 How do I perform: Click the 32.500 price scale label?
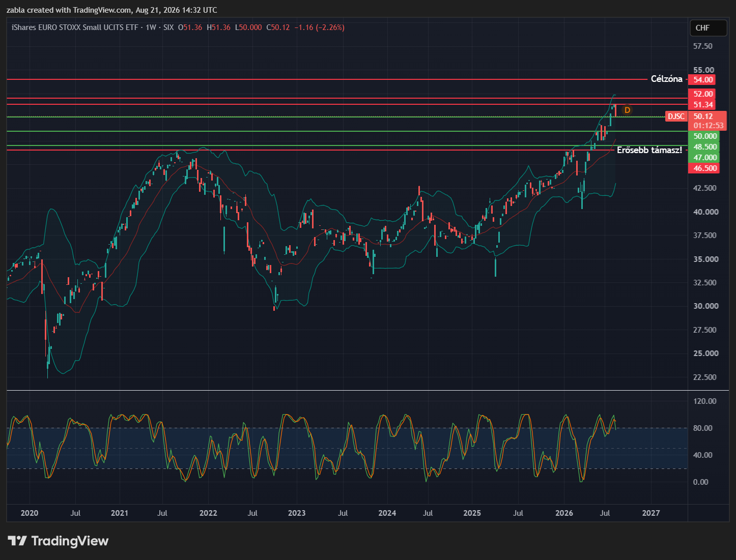[705, 282]
